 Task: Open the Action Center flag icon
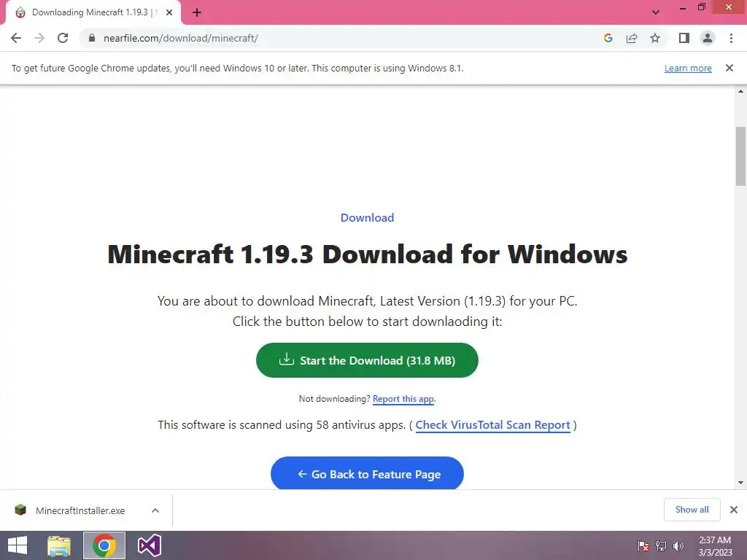click(x=643, y=545)
